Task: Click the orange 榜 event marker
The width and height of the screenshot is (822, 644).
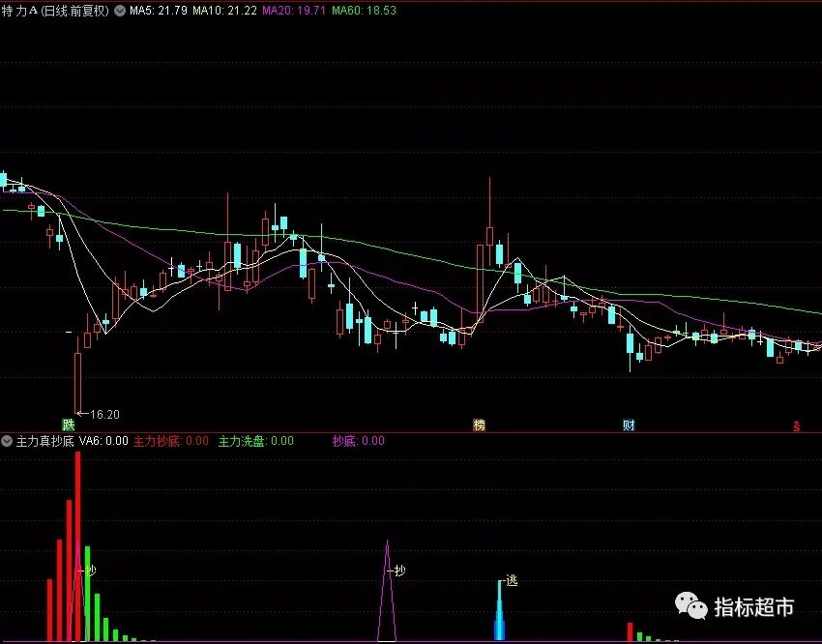Action: tap(479, 424)
